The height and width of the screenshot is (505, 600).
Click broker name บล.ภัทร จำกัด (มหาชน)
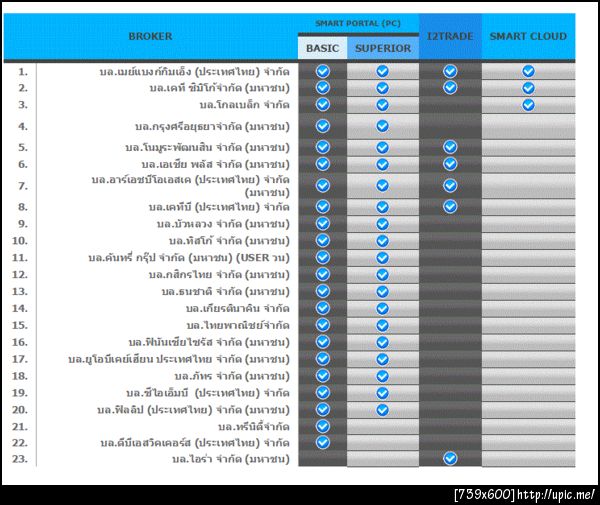coord(232,376)
